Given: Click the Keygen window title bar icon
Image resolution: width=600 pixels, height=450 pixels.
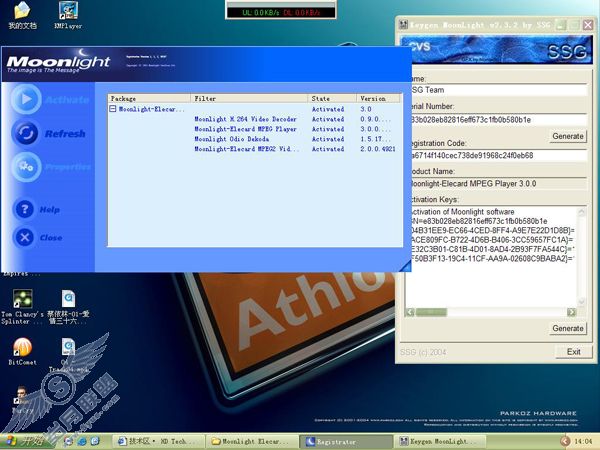Looking at the screenshot, I should click(x=403, y=25).
